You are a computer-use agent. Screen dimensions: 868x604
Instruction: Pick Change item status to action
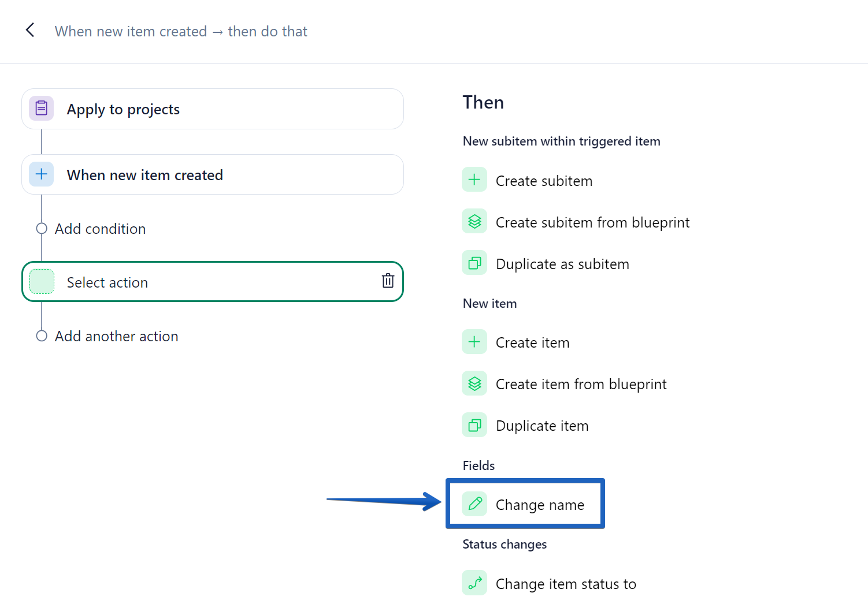click(565, 584)
